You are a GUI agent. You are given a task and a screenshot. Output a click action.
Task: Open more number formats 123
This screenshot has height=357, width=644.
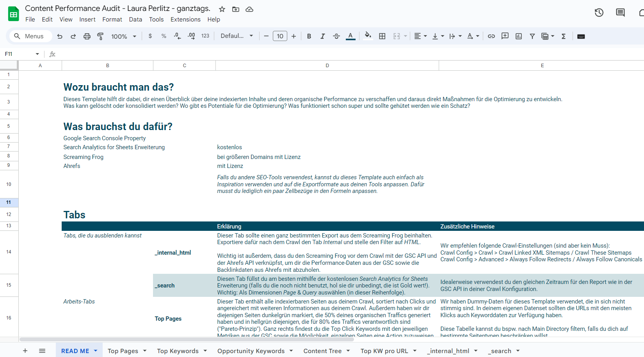click(x=205, y=36)
